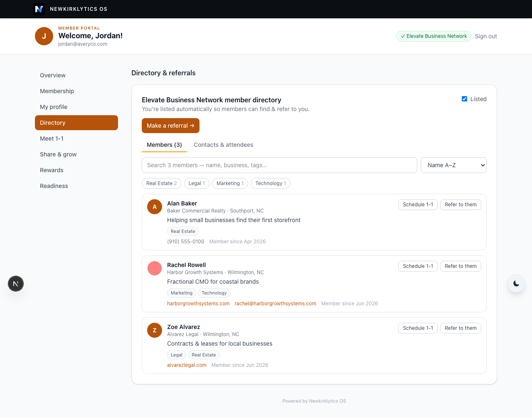Click 'Alvarez Legal · Wilmington, NC'

203,334
